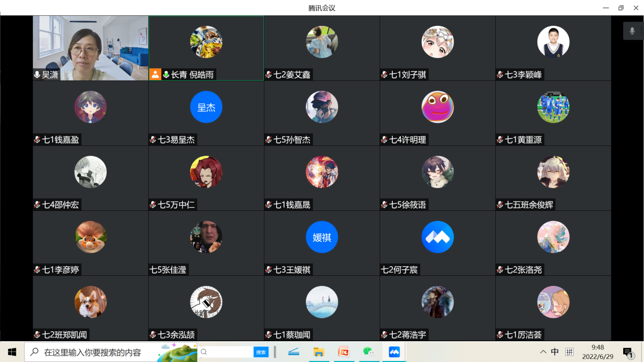Click the muted mic icon beside 七1钱嘉晟
Screen dimensions: 644x362
click(x=269, y=204)
